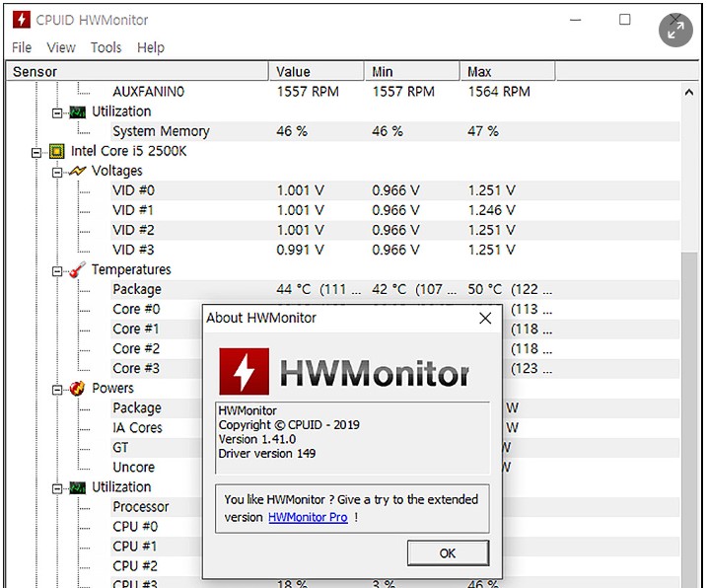Select the temperatures Package row
This screenshot has height=588, width=707.
click(x=395, y=289)
